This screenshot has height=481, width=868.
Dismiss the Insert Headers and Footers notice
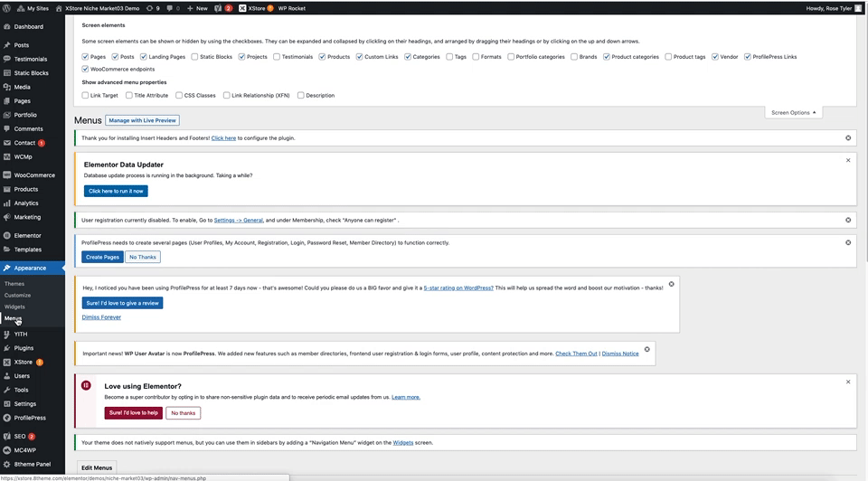tap(848, 137)
